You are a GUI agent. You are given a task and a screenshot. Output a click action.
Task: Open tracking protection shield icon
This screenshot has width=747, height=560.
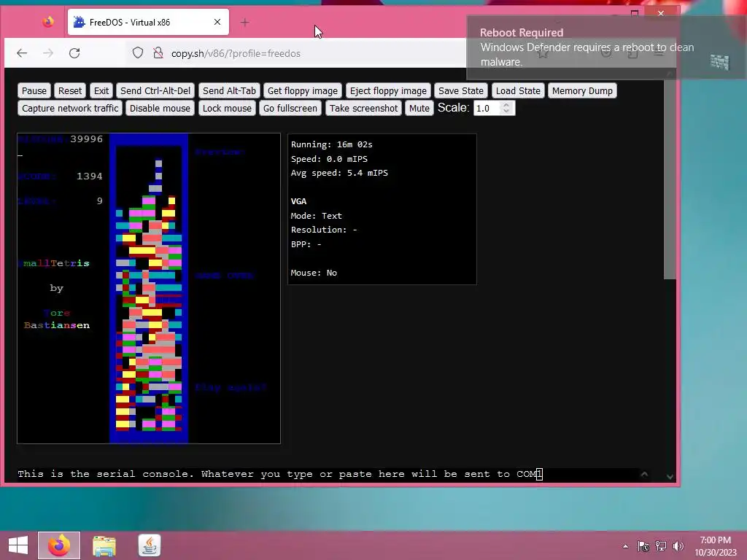tap(138, 52)
